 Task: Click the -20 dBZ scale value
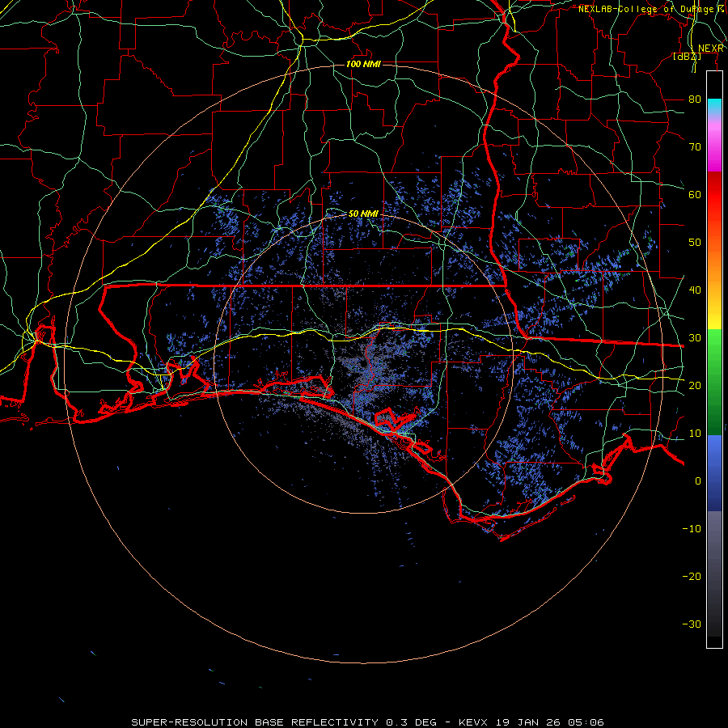click(x=692, y=577)
